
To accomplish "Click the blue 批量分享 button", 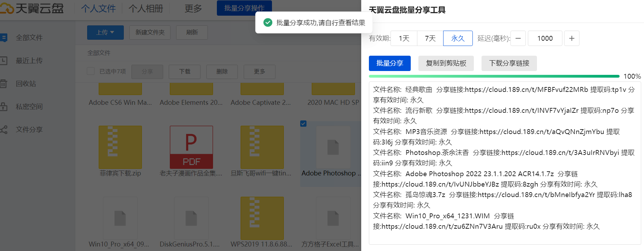I will click(389, 63).
